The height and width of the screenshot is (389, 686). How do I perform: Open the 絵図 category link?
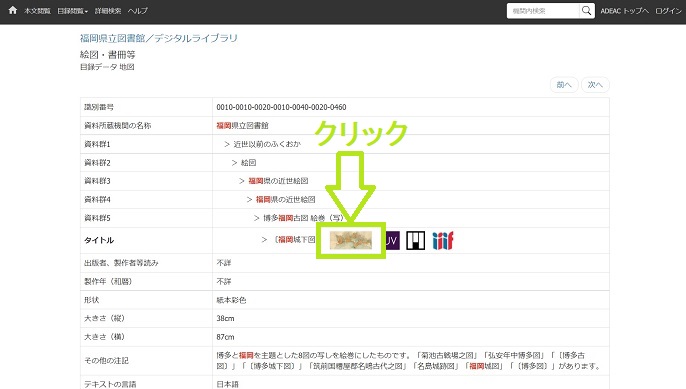[248, 163]
